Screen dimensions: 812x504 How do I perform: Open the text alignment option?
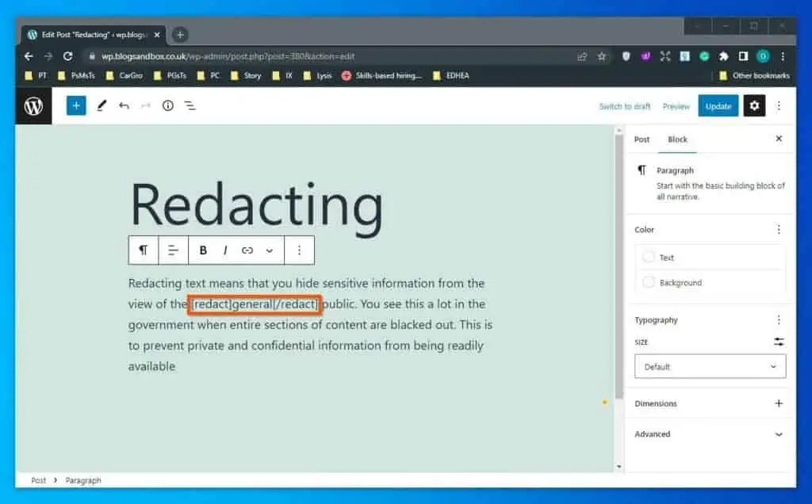pos(173,250)
